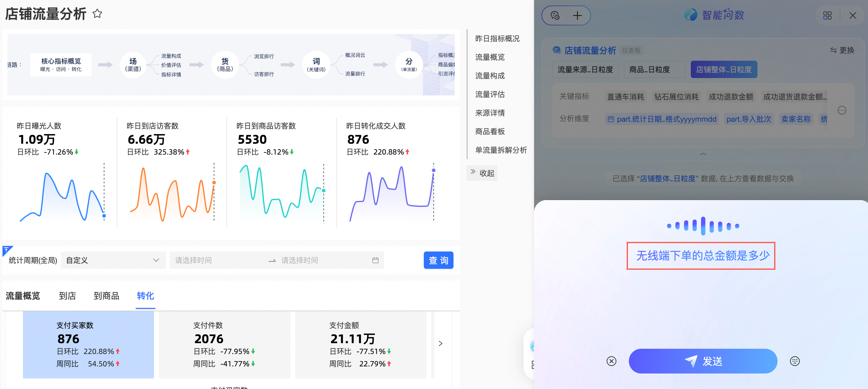Switch to keyboard input icon
This screenshot has height=389, width=868.
point(795,361)
